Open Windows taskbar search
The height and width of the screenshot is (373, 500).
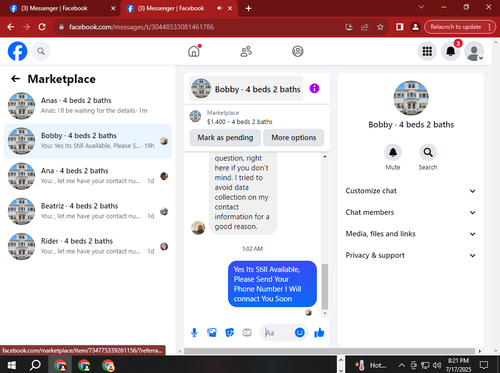tap(35, 365)
